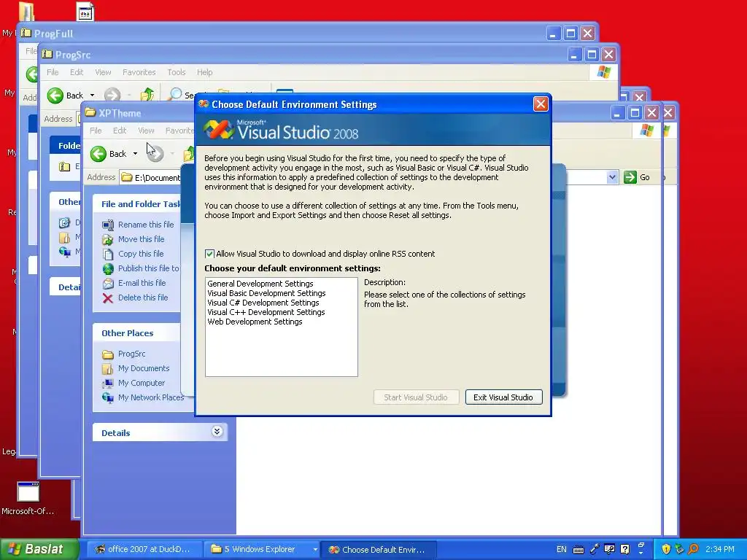Open ProgSrc folder under Other Places
The width and height of the screenshot is (747, 560).
coord(131,354)
